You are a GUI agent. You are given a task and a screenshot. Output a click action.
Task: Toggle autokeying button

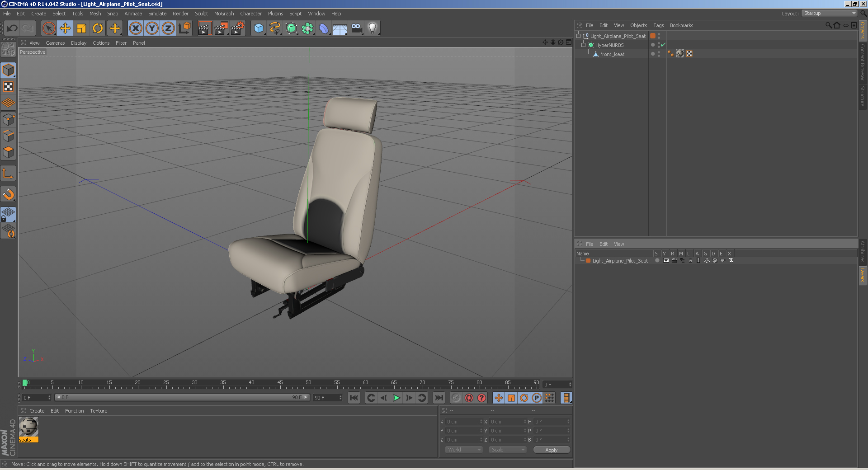point(469,398)
